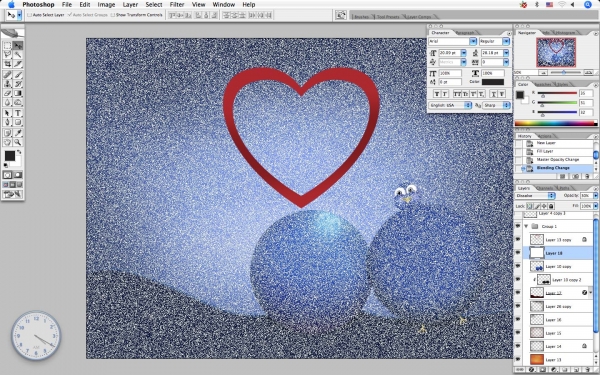This screenshot has width=600, height=375.
Task: Open the font family dropdown
Action: (x=473, y=41)
